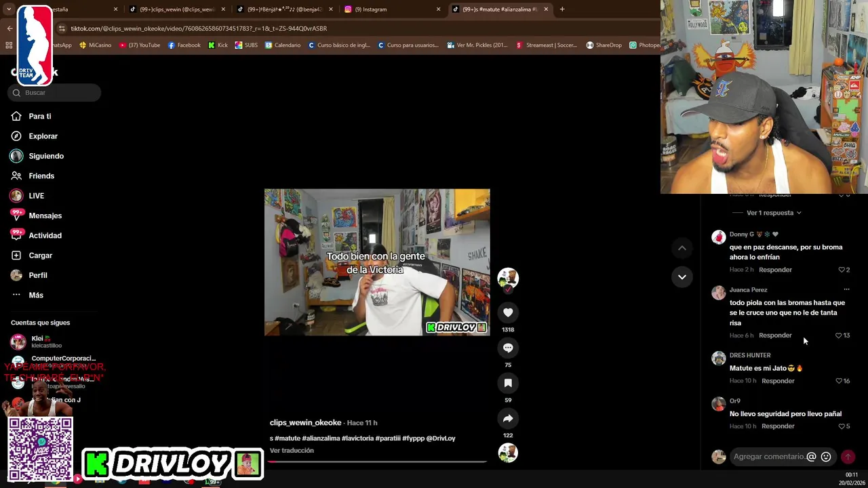Screen dimensions: 868x488
Task: Share video using arrow icon
Action: (508, 418)
